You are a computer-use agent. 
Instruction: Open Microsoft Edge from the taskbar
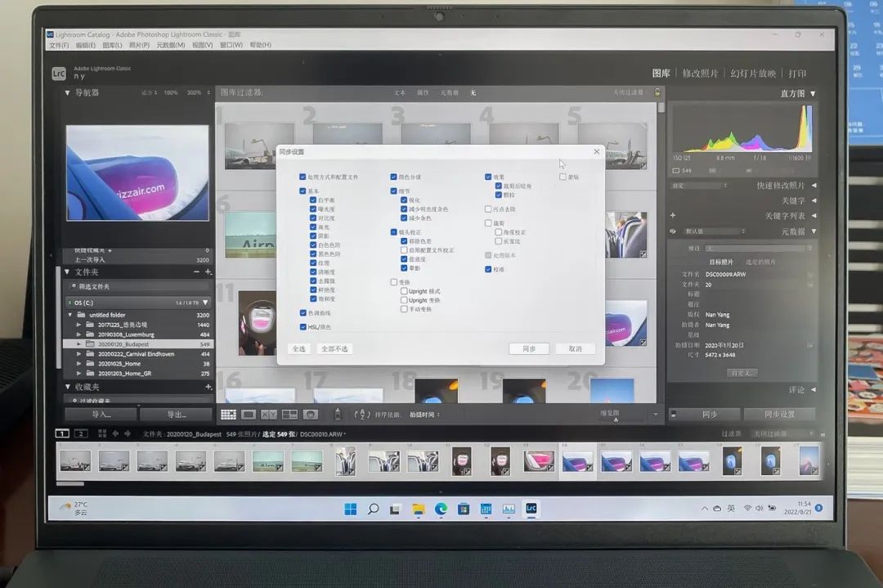(x=441, y=509)
